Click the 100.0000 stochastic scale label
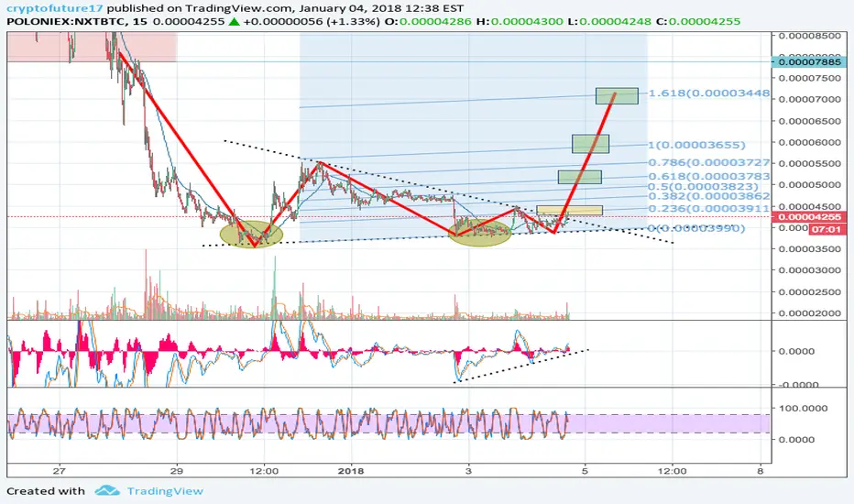 (803, 408)
